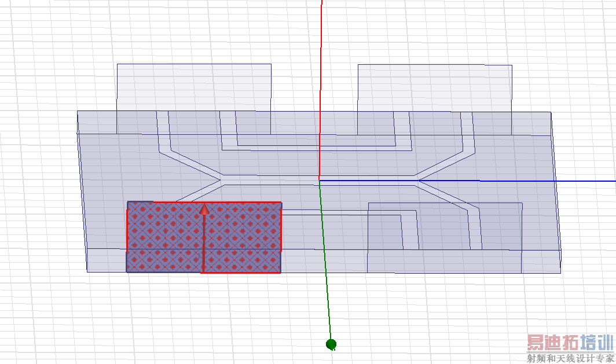The width and height of the screenshot is (616, 364).
Task: Select the red hatched port rectangle
Action: 204,237
